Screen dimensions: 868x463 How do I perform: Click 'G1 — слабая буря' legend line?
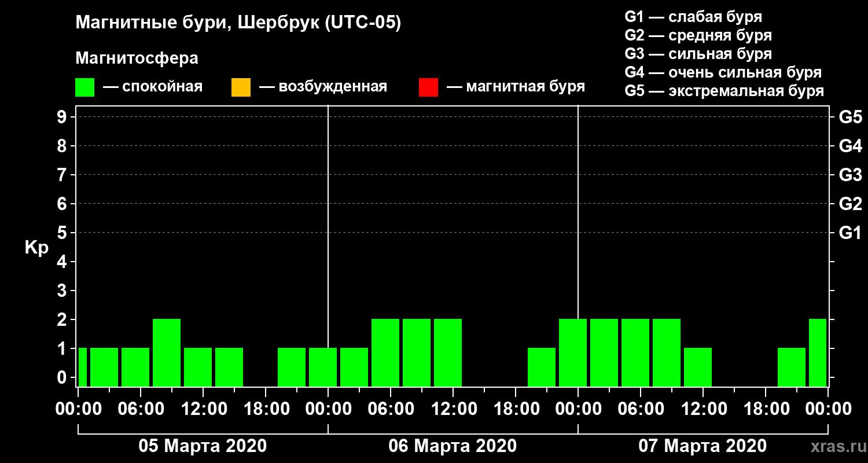(693, 17)
